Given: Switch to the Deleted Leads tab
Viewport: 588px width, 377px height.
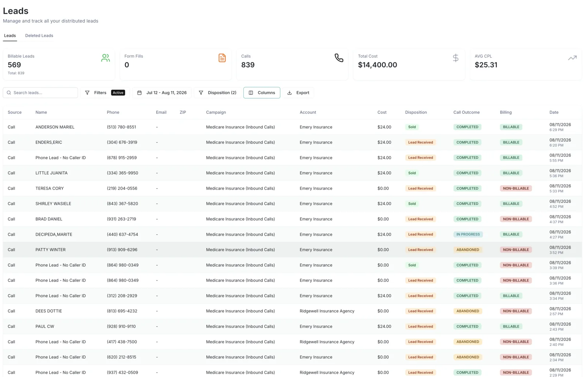Looking at the screenshot, I should pos(39,36).
